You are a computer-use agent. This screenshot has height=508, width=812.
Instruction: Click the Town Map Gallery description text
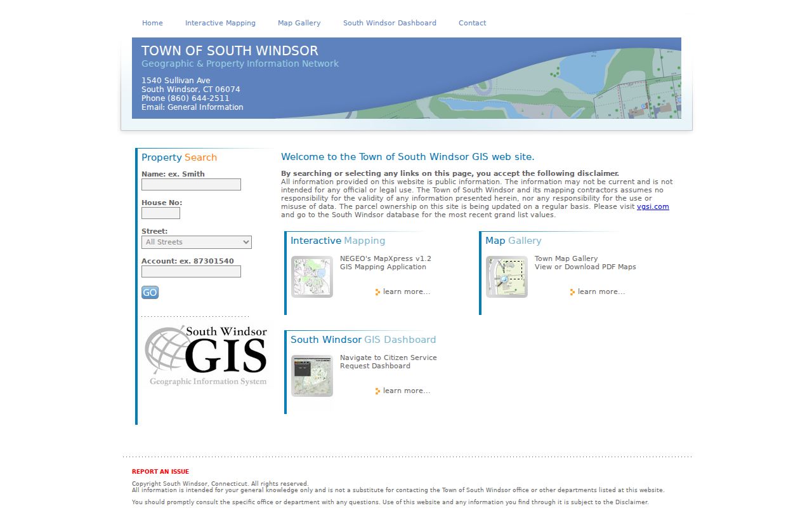(566, 258)
